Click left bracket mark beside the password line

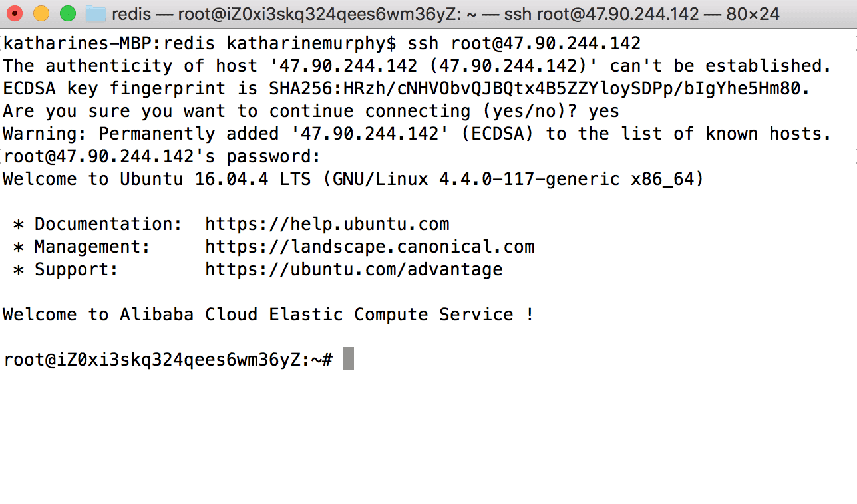pos(2,156)
